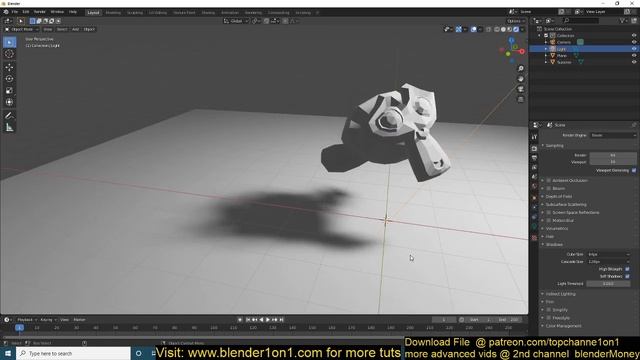Enable Screen Space Reflections checkbox
Viewport: 640px width, 360px height.
[x=549, y=213]
